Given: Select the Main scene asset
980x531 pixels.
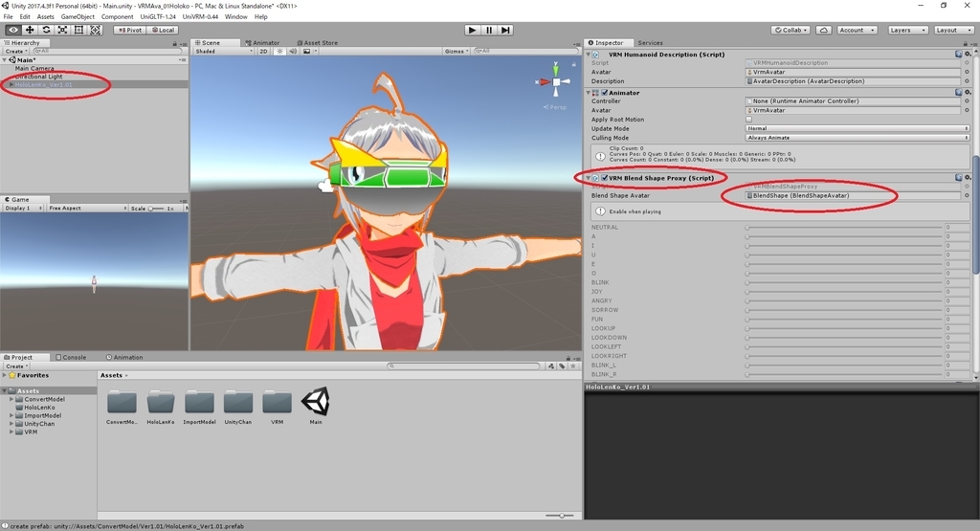Looking at the screenshot, I should [x=316, y=402].
